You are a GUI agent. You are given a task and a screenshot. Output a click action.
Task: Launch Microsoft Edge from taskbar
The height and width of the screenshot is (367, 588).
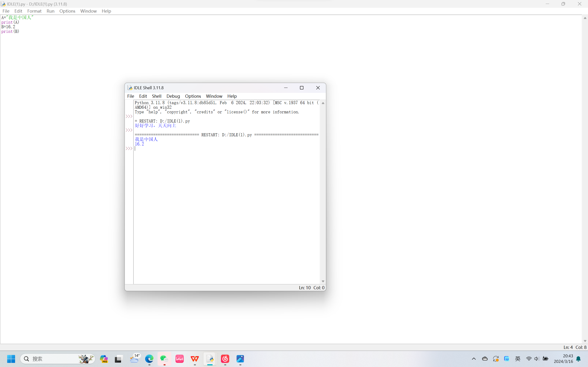click(x=149, y=359)
